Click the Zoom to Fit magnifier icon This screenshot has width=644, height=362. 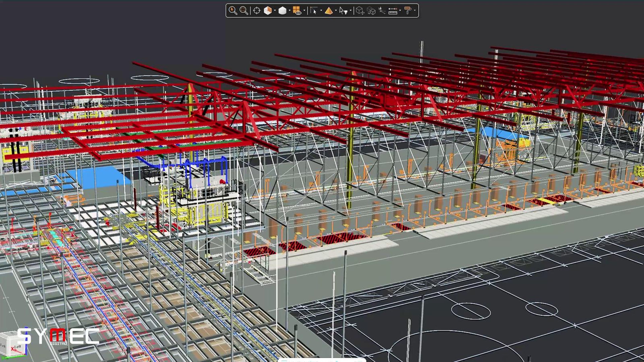click(x=244, y=11)
